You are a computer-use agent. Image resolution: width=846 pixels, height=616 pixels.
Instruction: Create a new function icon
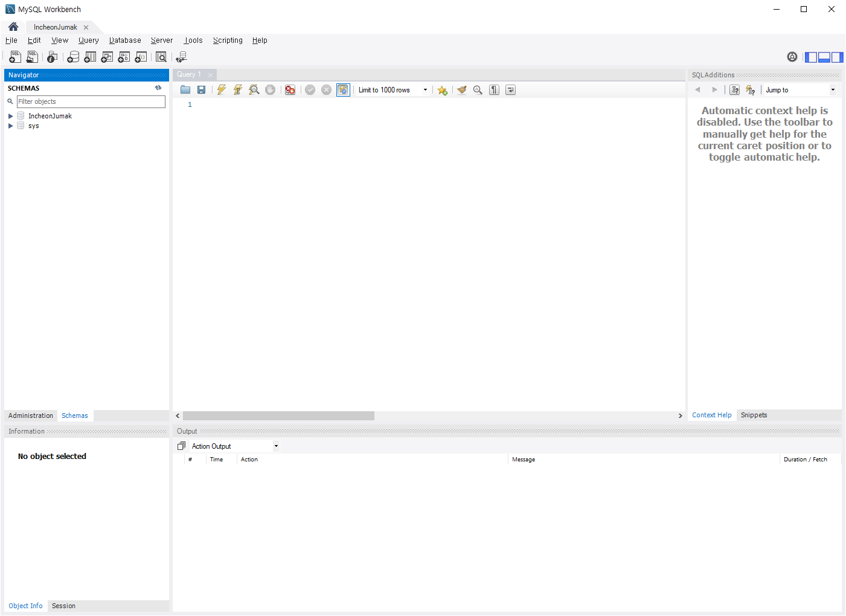pos(141,57)
